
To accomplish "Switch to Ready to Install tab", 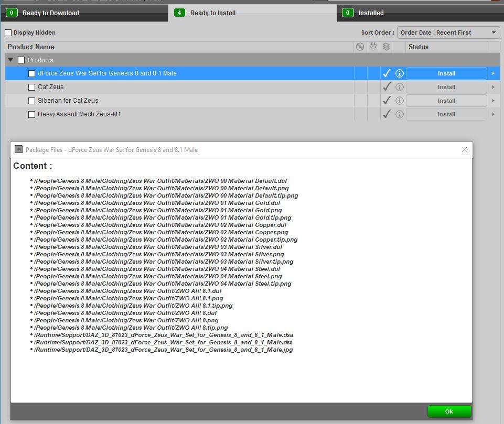I will (x=252, y=13).
